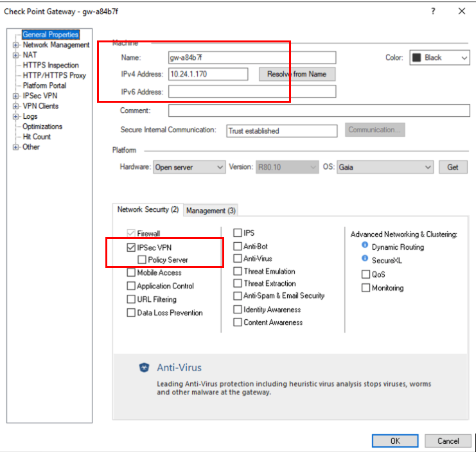The height and width of the screenshot is (456, 476).
Task: Expand the Network Management tree node
Action: [15, 45]
